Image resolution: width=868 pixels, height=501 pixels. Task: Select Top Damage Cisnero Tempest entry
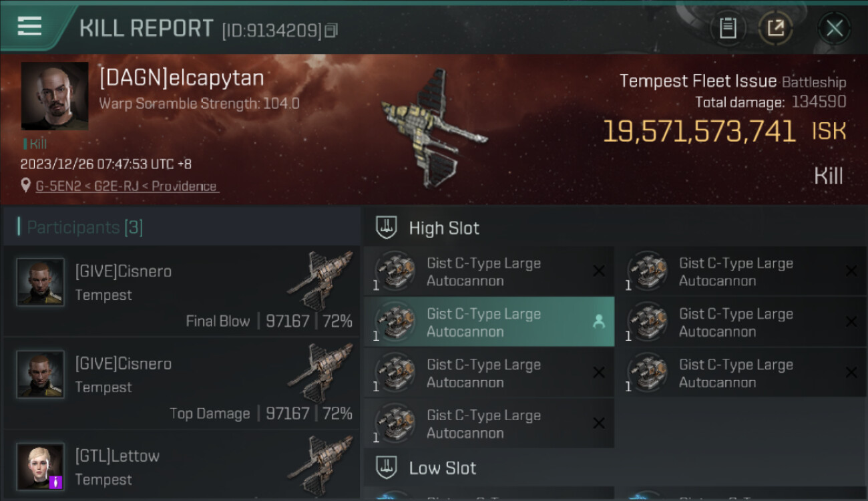pyautogui.click(x=182, y=384)
